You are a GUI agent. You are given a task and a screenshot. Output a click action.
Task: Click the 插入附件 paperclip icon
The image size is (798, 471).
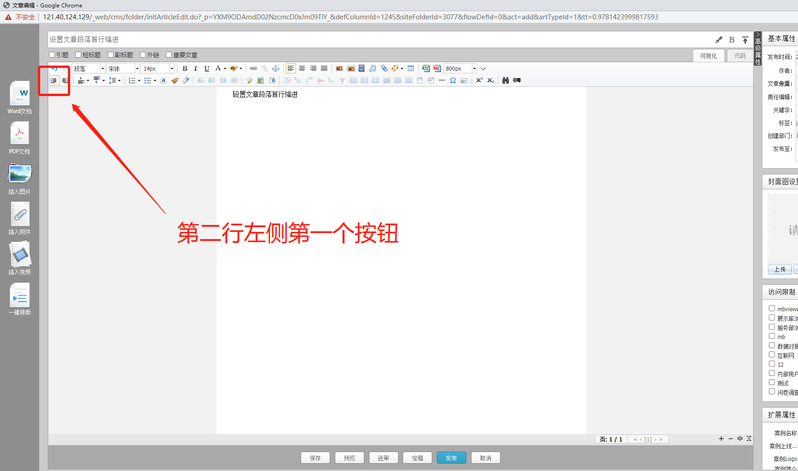tap(20, 214)
